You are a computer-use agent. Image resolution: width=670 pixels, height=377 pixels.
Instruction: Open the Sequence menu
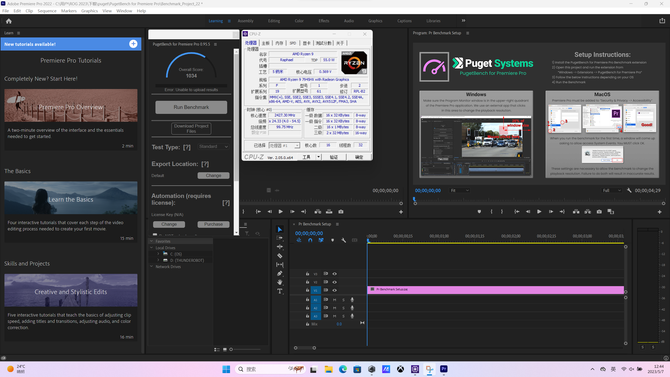pos(47,11)
